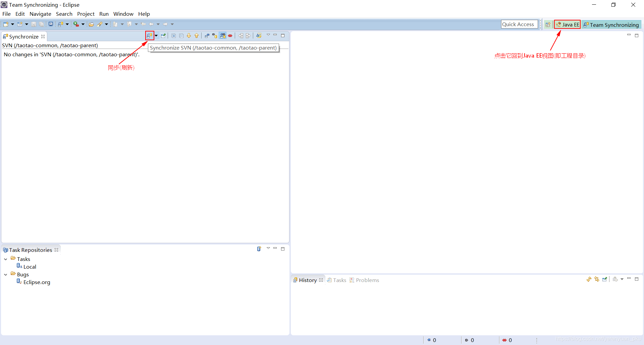Switch to the Tasks tab
This screenshot has width=644, height=345.
337,280
